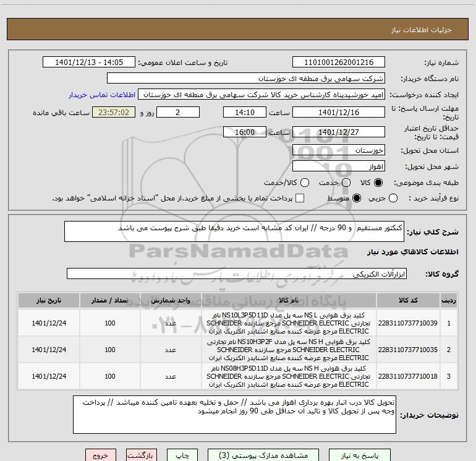Click the نام کالا column header
The width and height of the screenshot is (476, 461).
point(288,300)
